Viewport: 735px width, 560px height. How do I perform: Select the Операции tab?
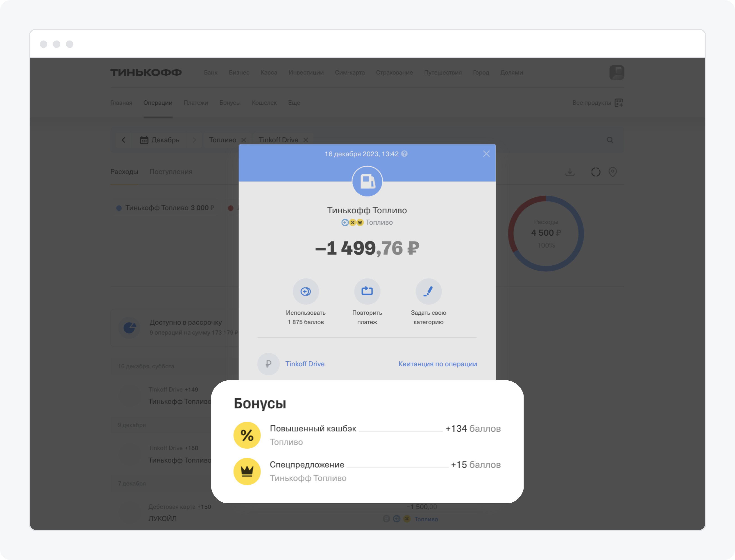(158, 103)
